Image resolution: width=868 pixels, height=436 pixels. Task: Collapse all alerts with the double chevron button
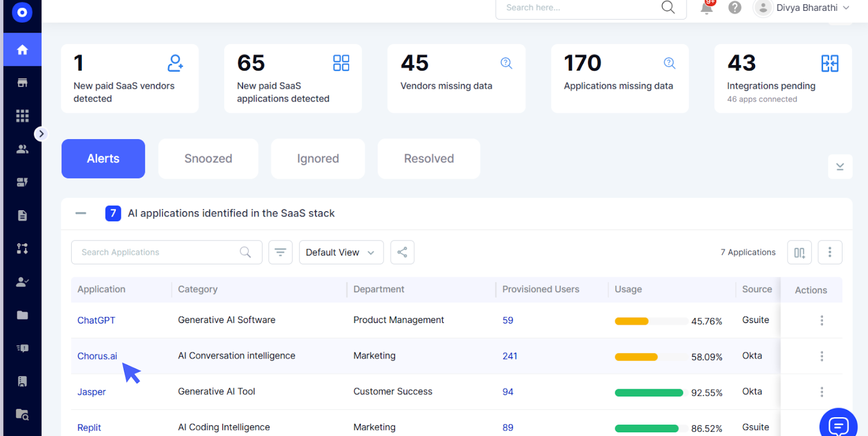coord(840,167)
